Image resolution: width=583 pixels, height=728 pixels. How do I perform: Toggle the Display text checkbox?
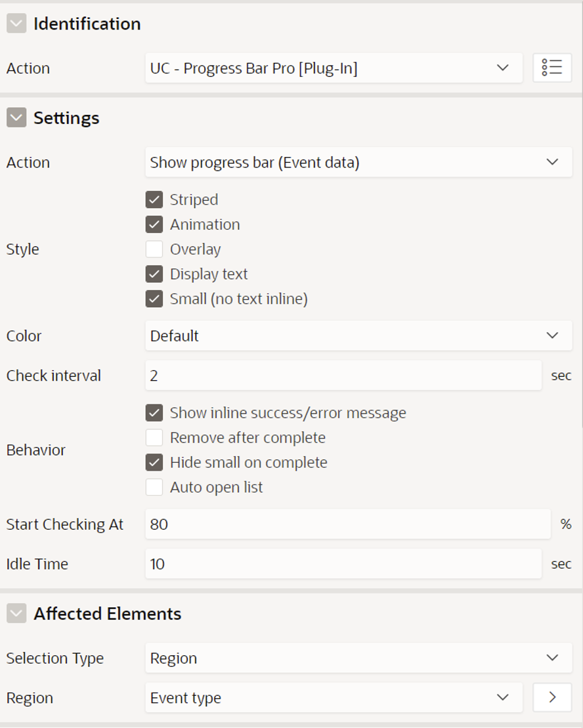154,274
